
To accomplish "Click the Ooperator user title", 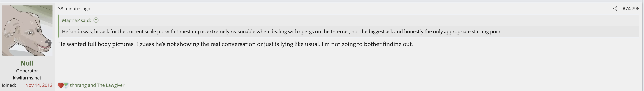I will coord(27,71).
